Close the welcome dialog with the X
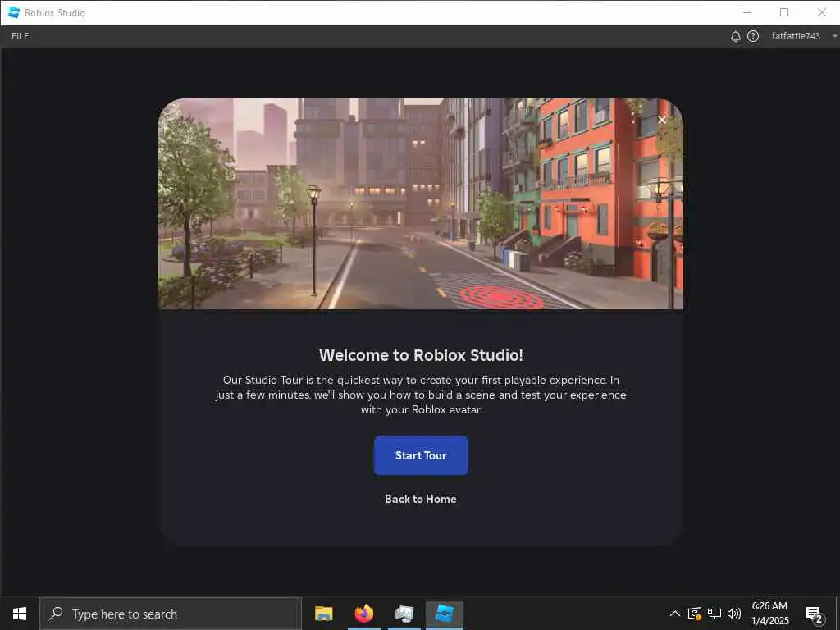The image size is (840, 630). click(662, 120)
